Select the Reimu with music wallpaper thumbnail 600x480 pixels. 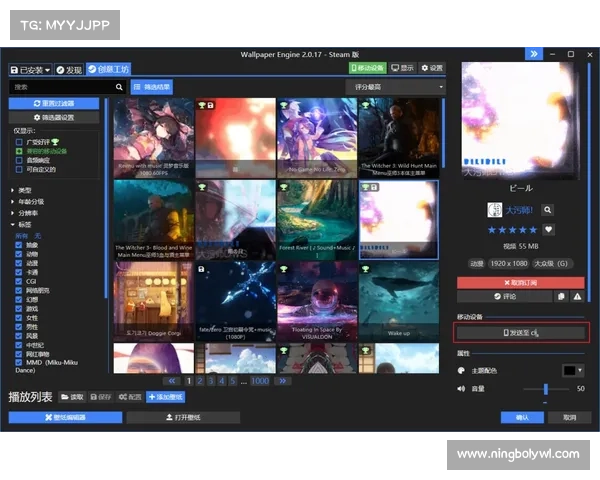pos(153,138)
